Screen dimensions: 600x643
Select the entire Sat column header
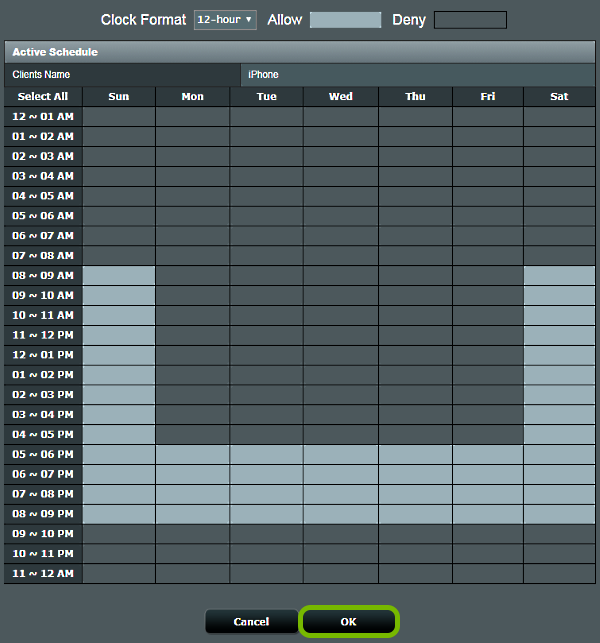pos(559,96)
